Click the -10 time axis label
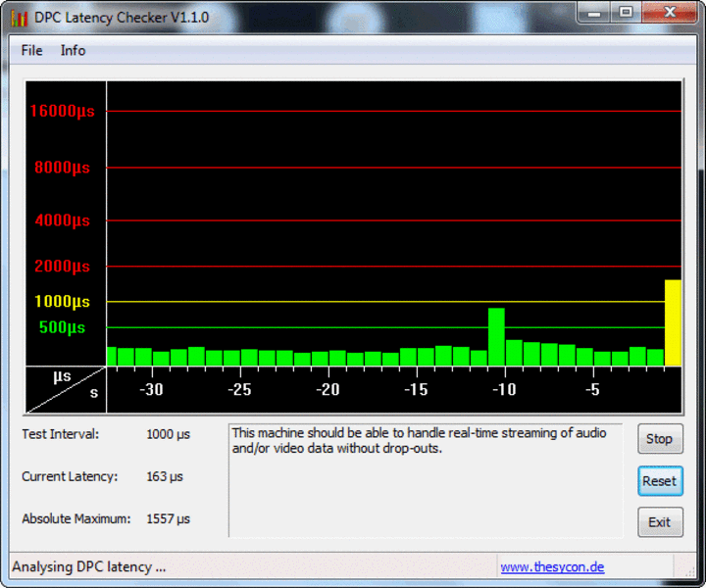The height and width of the screenshot is (588, 706). tap(504, 390)
